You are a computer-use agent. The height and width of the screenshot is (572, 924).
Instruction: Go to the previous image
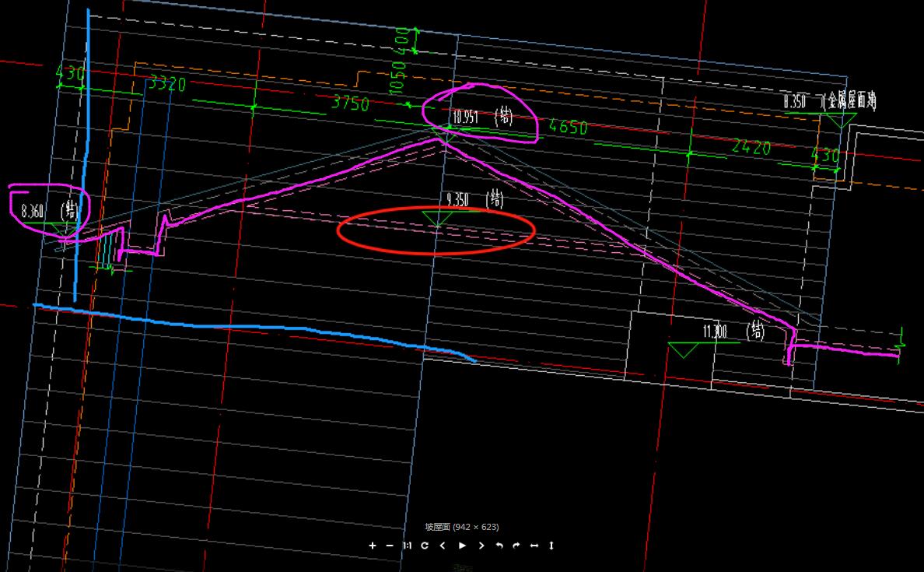click(443, 546)
